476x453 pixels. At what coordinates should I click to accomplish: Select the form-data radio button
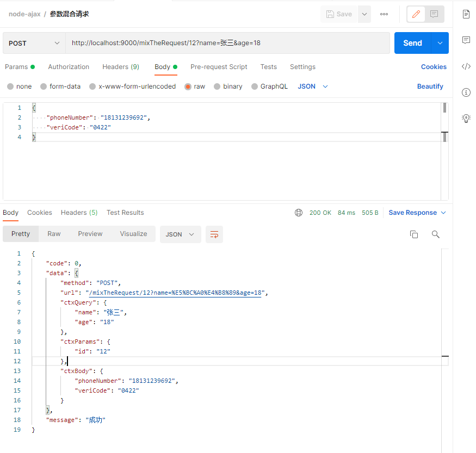click(x=44, y=86)
